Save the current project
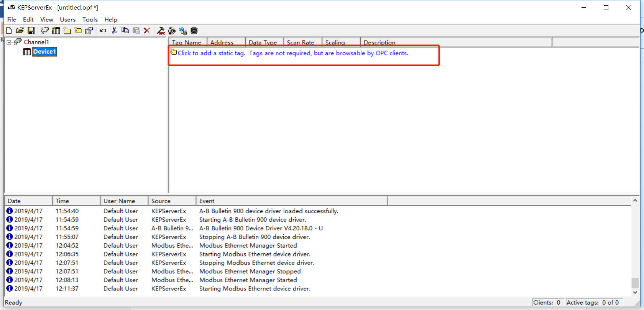 tap(31, 31)
